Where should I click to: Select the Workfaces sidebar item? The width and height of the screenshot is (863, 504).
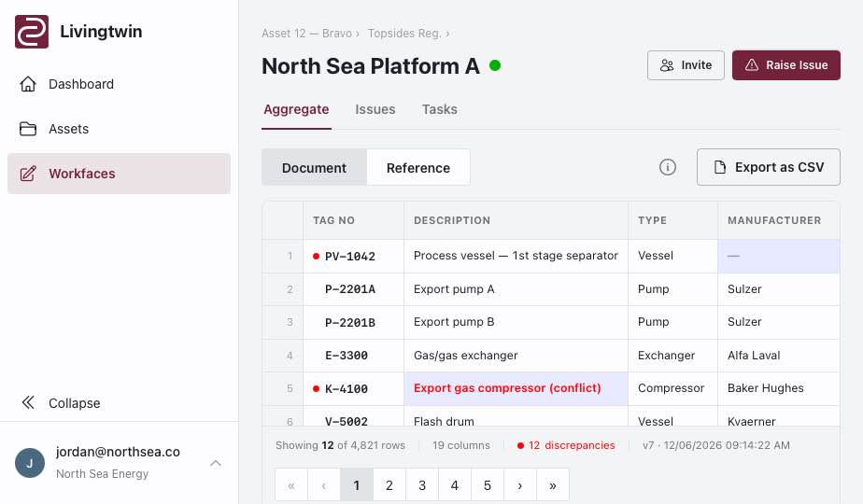coord(119,174)
